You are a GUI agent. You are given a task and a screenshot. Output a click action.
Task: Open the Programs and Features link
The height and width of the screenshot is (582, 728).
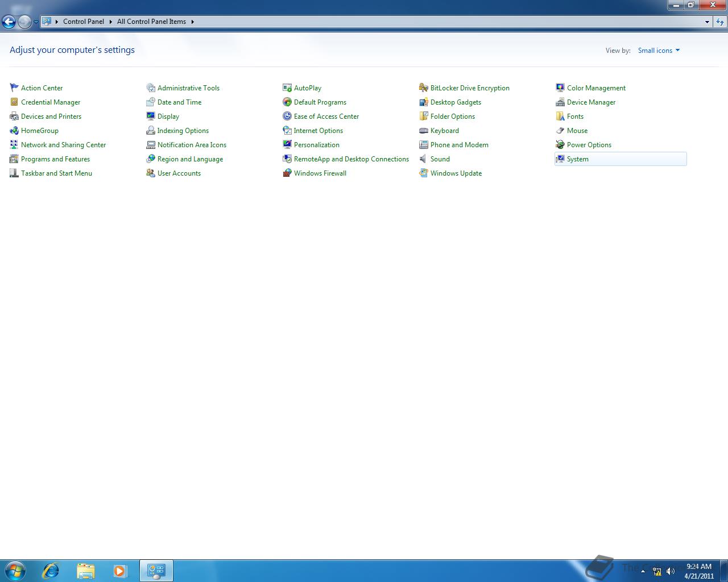tap(55, 159)
